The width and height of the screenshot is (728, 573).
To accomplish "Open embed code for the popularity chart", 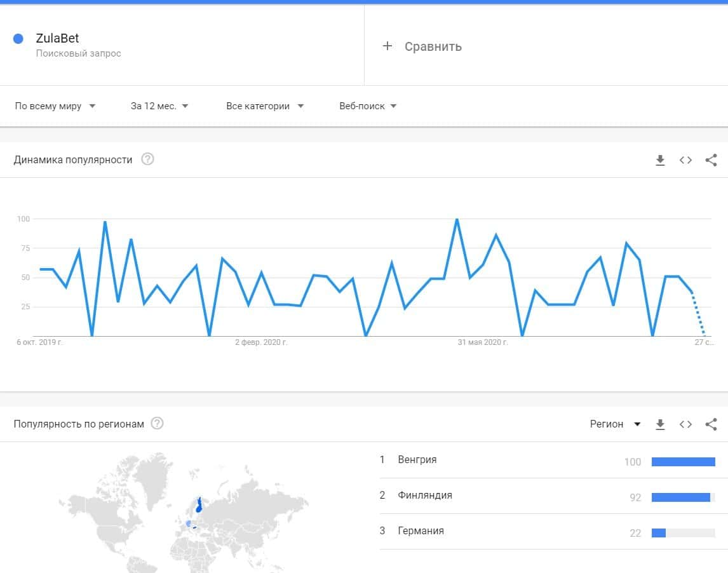I will click(x=685, y=160).
